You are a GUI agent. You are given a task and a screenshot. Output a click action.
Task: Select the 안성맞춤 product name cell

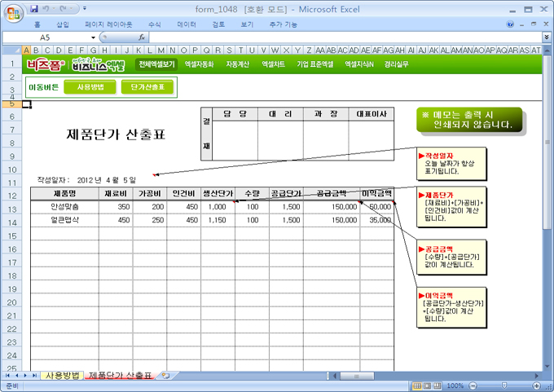[x=62, y=207]
